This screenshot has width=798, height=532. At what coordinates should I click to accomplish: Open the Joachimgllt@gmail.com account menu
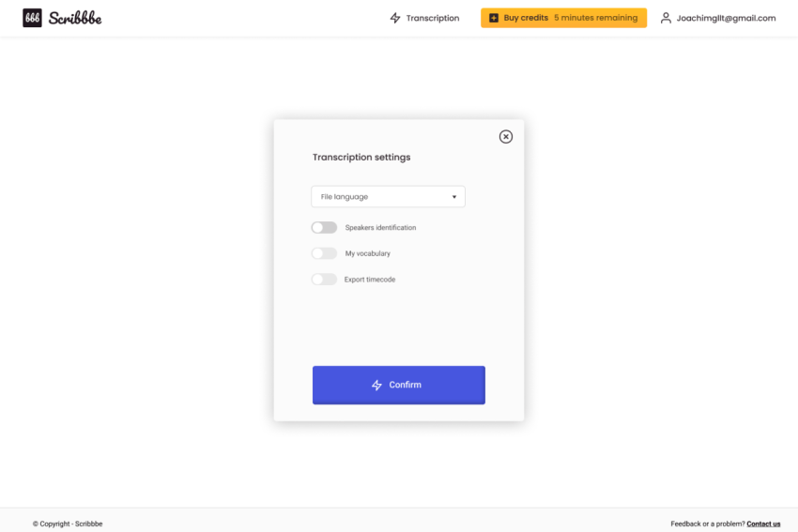pyautogui.click(x=726, y=18)
